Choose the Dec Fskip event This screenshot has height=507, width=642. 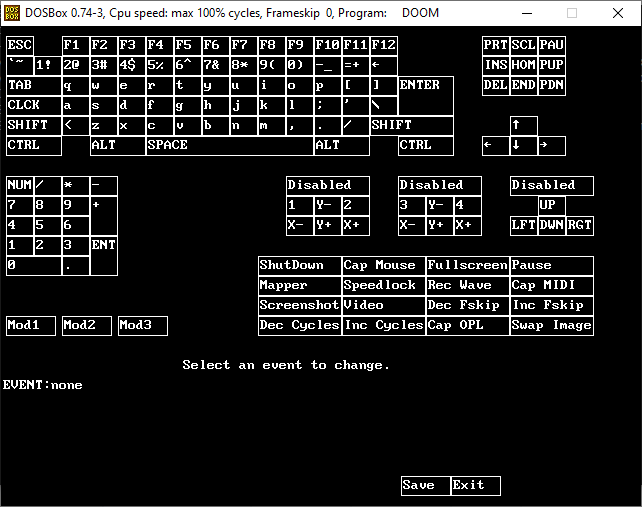click(x=468, y=306)
